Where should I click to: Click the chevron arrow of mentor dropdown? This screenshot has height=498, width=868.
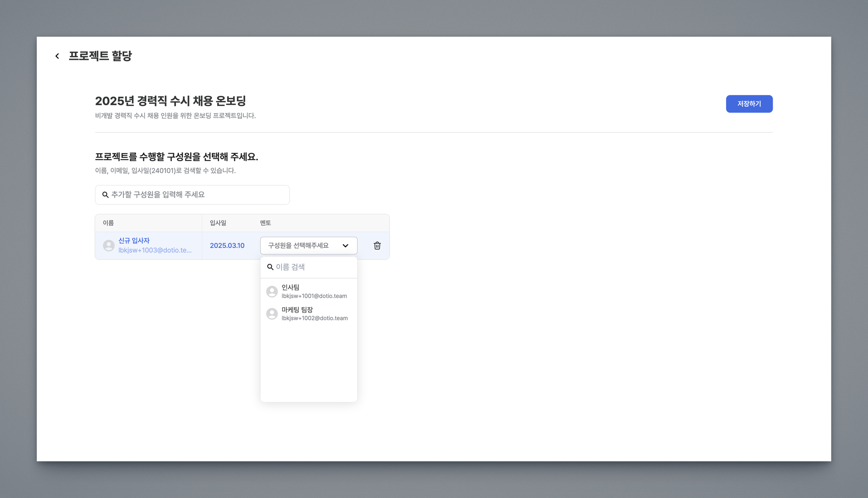[345, 246]
